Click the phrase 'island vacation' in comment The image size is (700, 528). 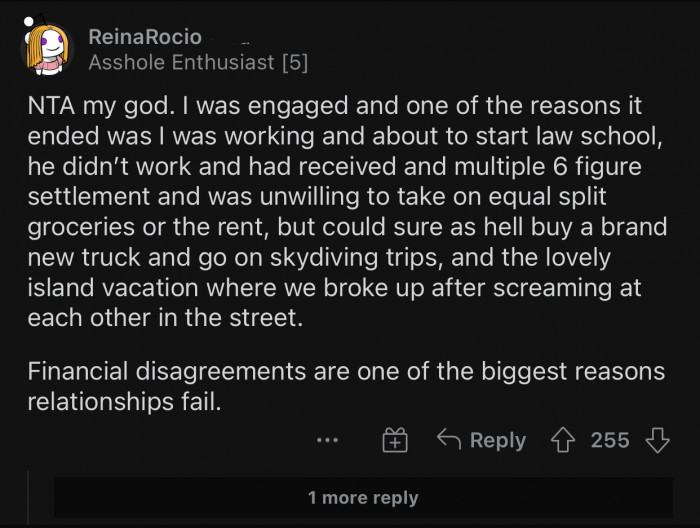98,288
